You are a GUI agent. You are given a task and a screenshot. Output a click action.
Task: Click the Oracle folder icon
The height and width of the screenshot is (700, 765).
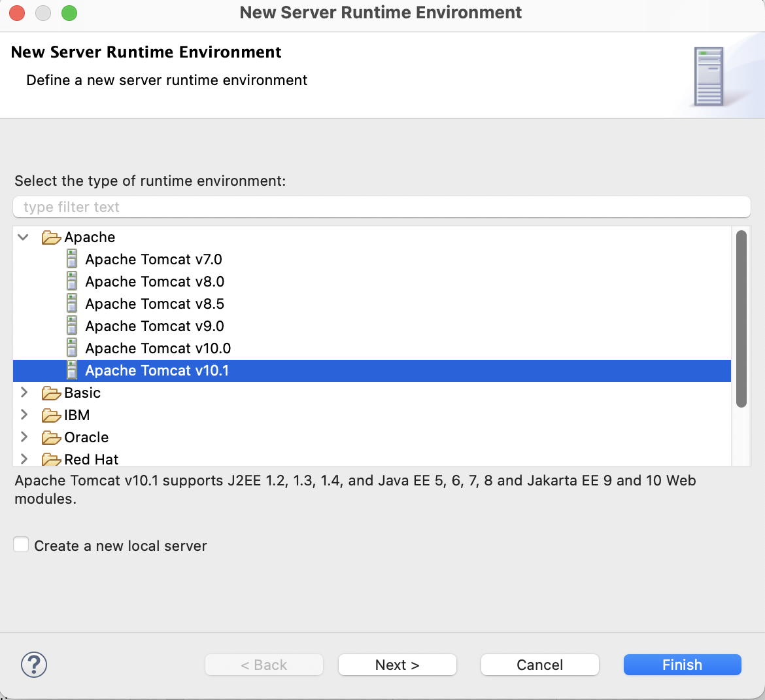coord(51,438)
